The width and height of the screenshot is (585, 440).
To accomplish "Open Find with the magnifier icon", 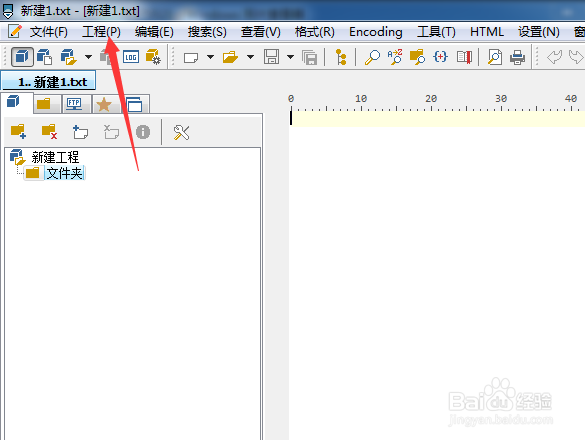I will (372, 57).
